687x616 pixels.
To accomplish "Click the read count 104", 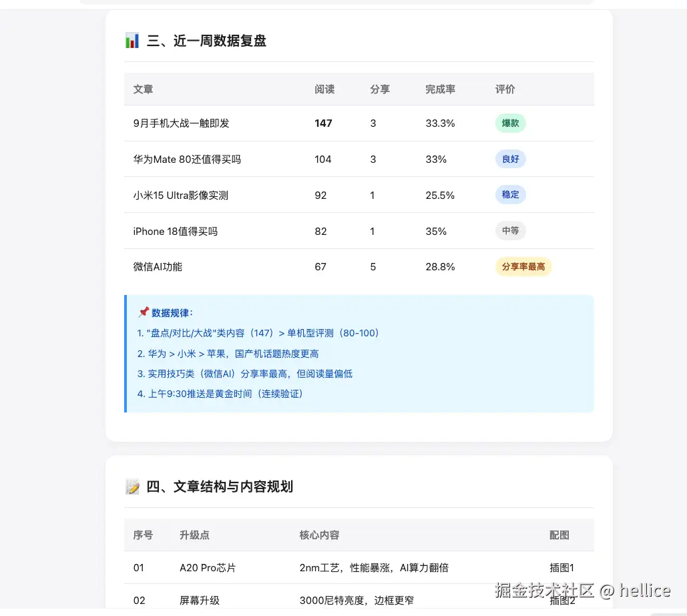I will [323, 160].
